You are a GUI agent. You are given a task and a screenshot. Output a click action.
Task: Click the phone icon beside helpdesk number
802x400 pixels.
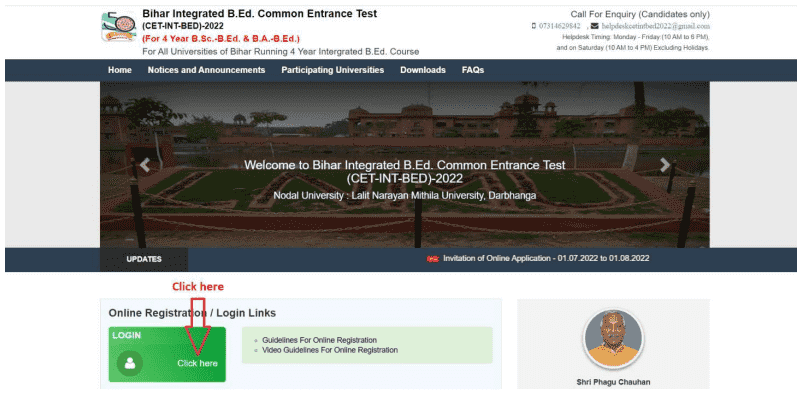(533, 25)
